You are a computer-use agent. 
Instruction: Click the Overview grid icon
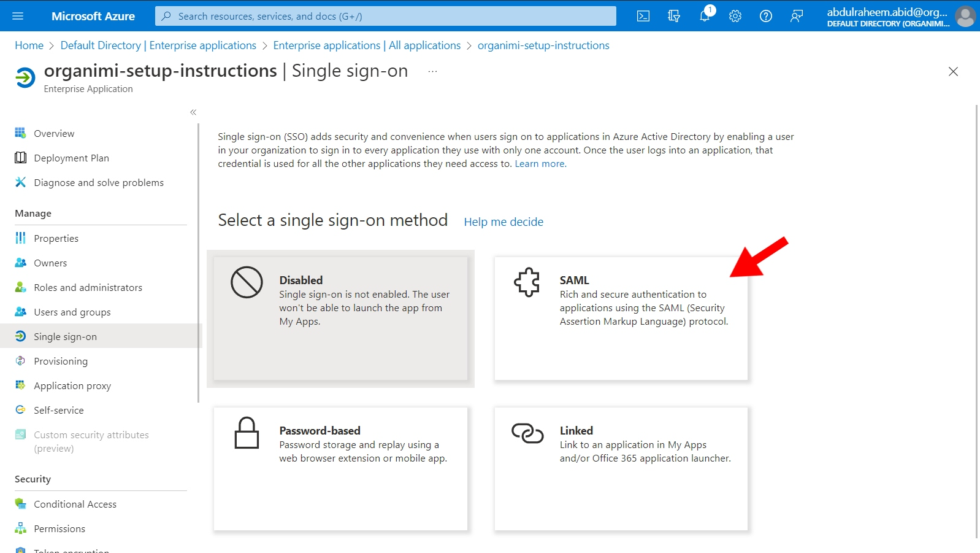[x=20, y=133]
